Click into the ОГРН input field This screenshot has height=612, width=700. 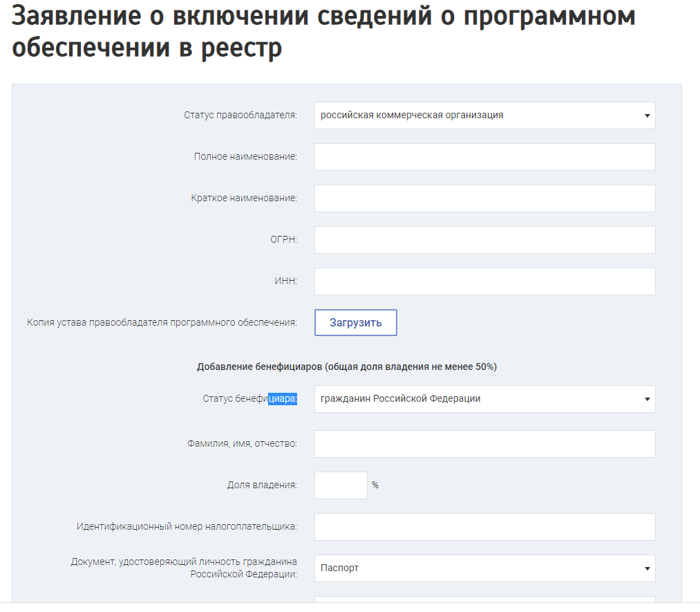click(x=484, y=240)
